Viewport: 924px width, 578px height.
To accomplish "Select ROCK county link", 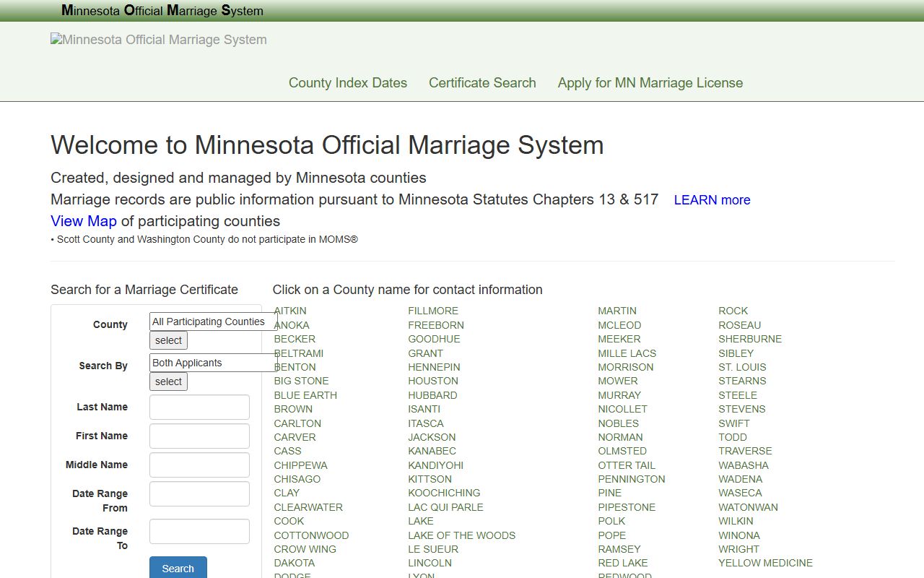I will tap(733, 311).
